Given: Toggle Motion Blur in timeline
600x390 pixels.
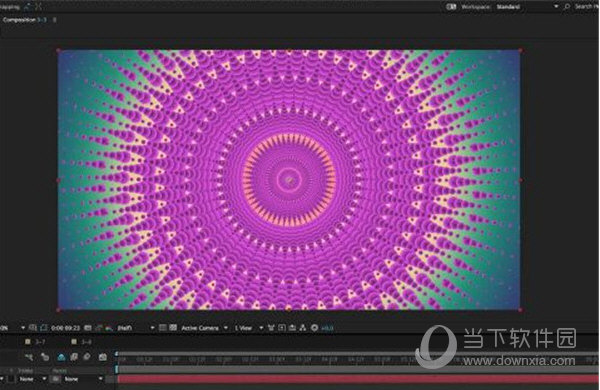Looking at the screenshot, I should coord(87,357).
